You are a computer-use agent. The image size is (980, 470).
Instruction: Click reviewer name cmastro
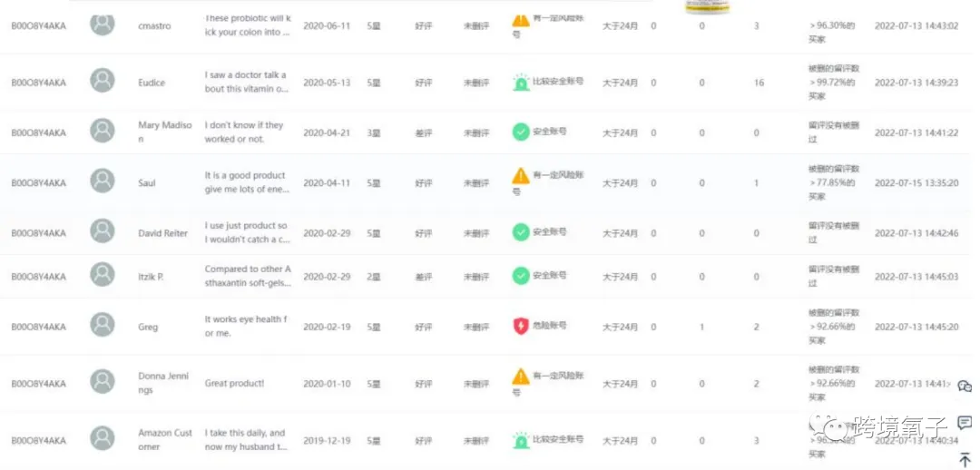(x=154, y=26)
